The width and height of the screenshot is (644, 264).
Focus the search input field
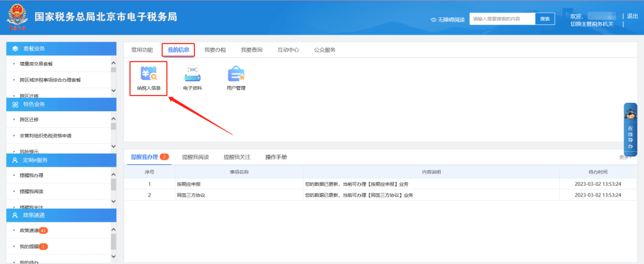click(x=502, y=19)
